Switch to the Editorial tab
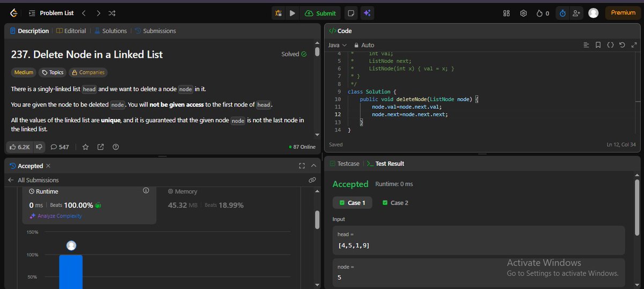 [x=71, y=31]
